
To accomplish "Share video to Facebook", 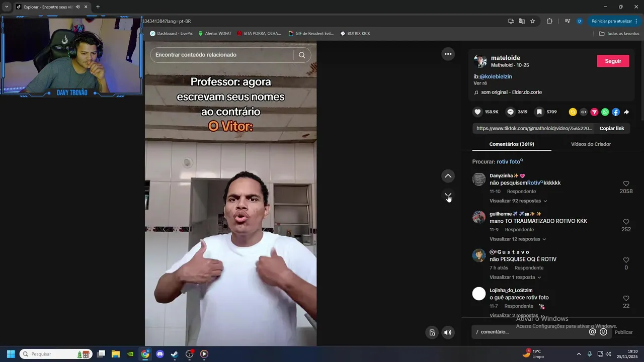I will click(x=616, y=112).
